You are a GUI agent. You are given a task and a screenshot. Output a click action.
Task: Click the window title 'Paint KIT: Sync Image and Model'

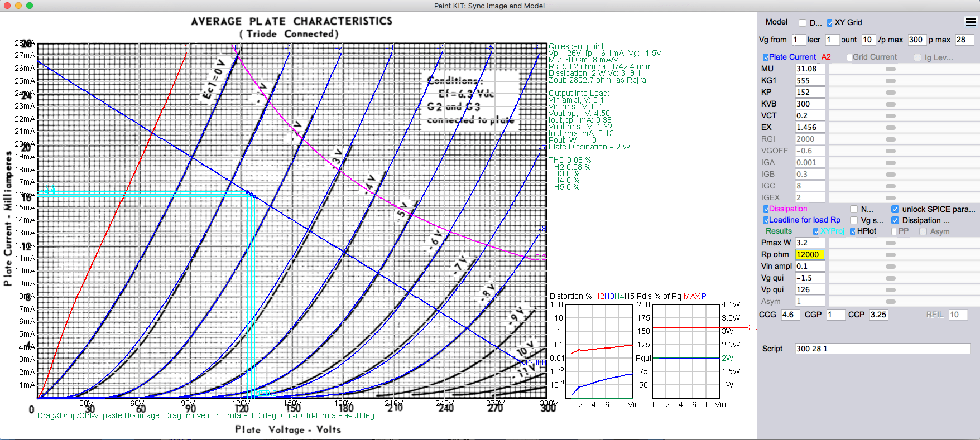tap(489, 6)
